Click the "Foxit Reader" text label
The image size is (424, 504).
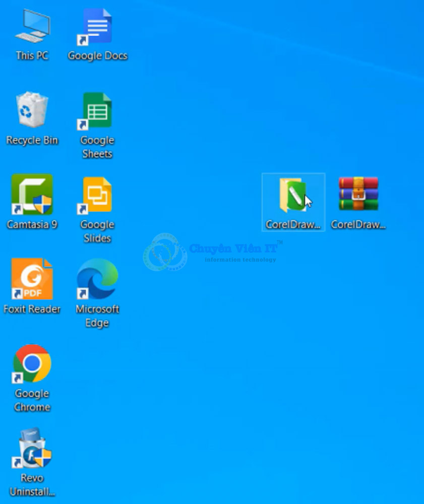click(x=32, y=309)
